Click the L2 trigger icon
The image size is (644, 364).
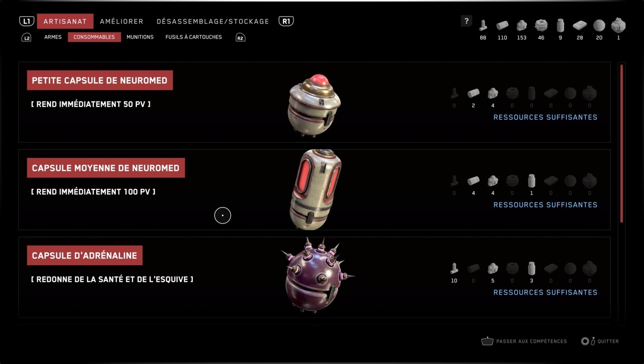coord(26,38)
